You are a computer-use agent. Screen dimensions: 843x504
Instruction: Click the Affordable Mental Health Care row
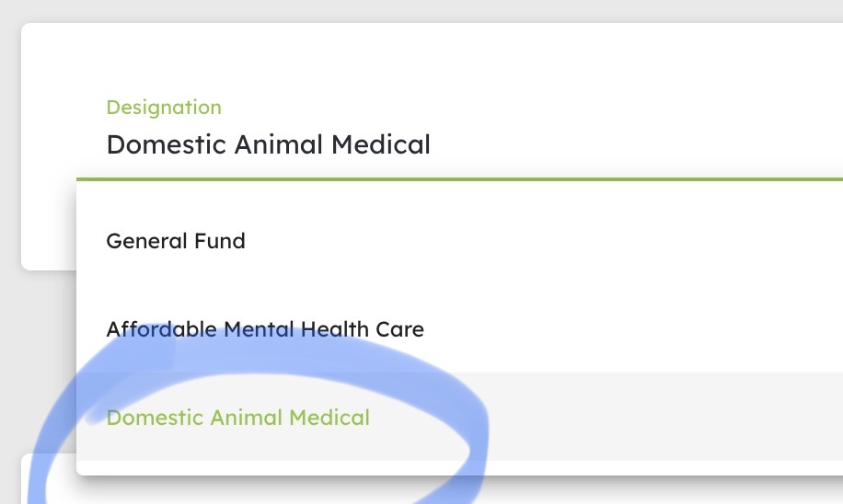click(x=459, y=329)
